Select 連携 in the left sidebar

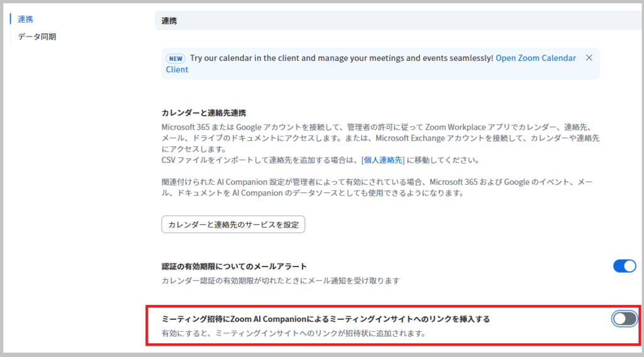[x=26, y=19]
